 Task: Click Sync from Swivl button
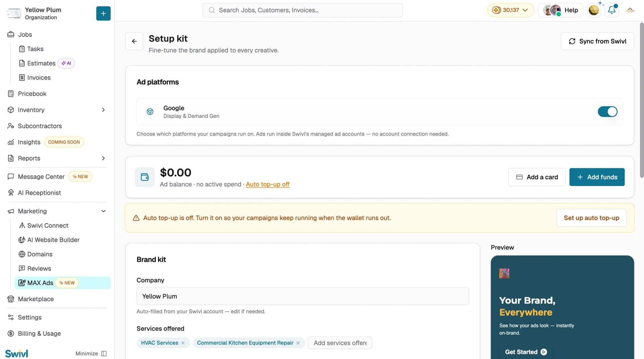(x=597, y=41)
